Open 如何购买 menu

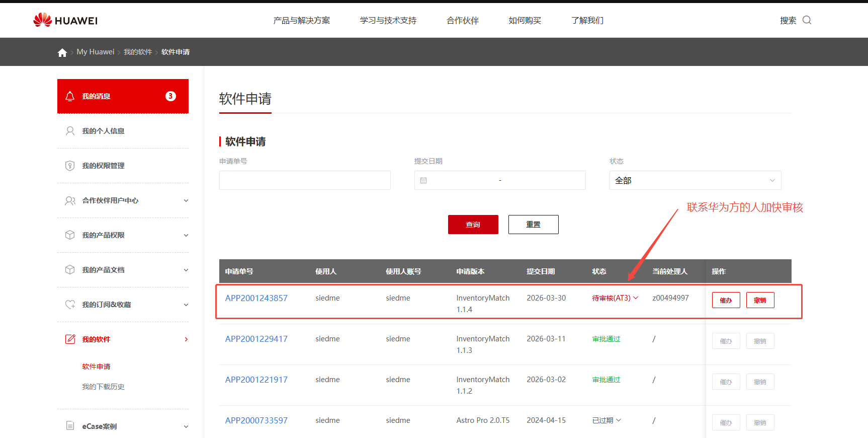525,21
